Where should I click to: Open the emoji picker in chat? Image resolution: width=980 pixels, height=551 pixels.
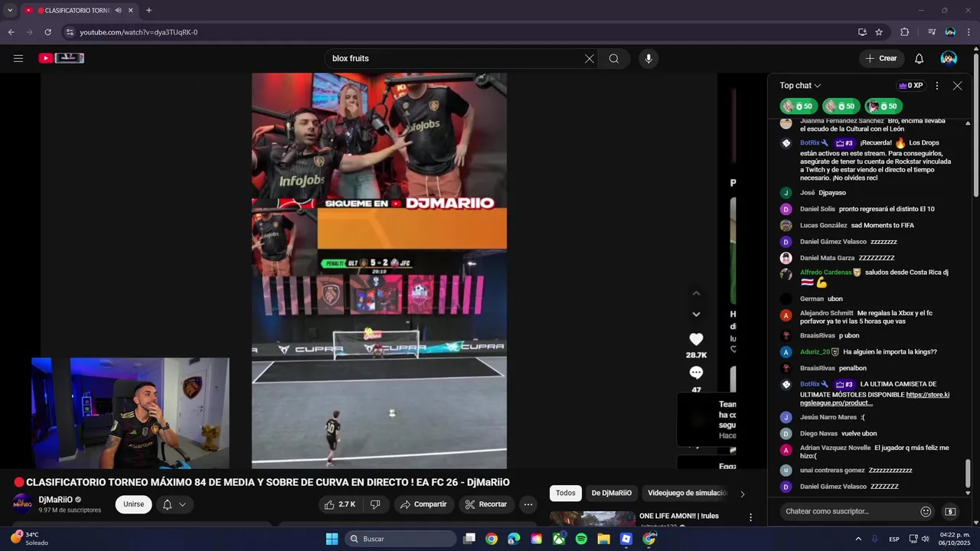[x=926, y=511]
